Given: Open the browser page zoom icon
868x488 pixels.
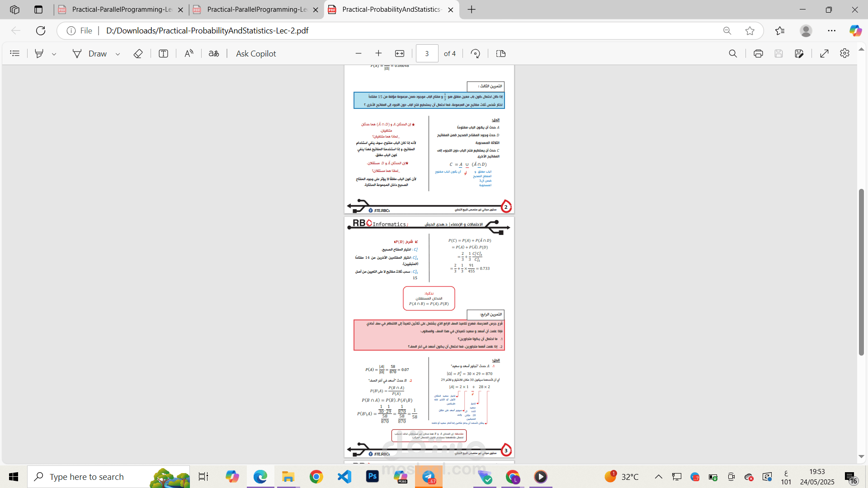Looking at the screenshot, I should click(727, 30).
